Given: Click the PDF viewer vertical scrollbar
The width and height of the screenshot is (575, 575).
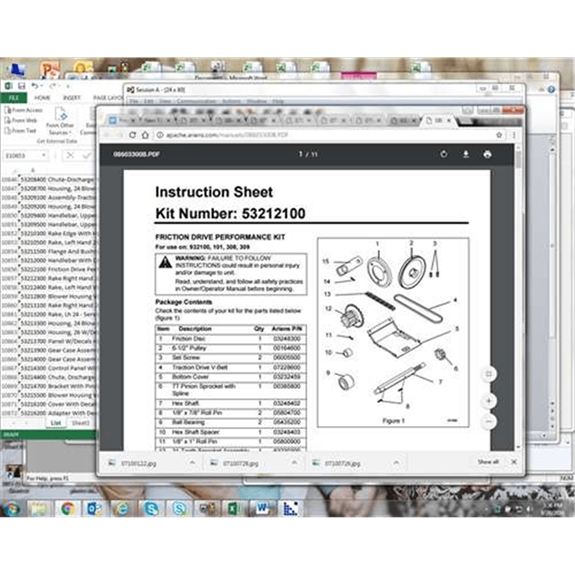Looking at the screenshot, I should tap(518, 297).
